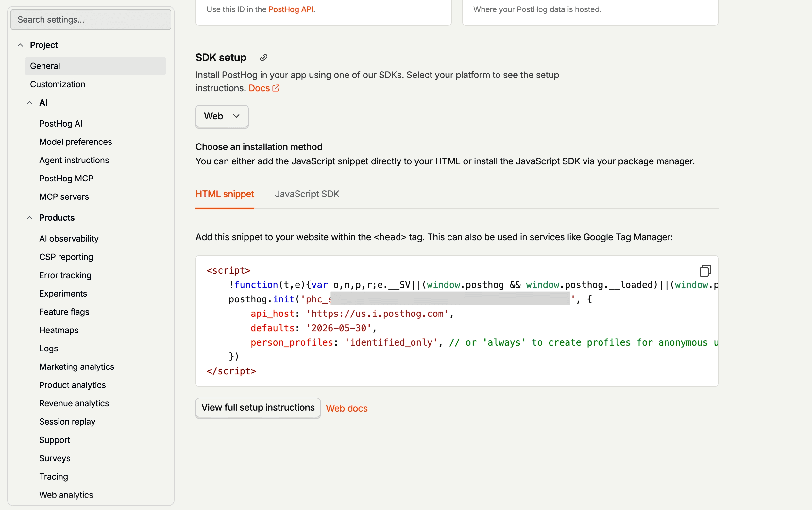This screenshot has width=812, height=510.
Task: Open the PostHog API link
Action: [291, 9]
